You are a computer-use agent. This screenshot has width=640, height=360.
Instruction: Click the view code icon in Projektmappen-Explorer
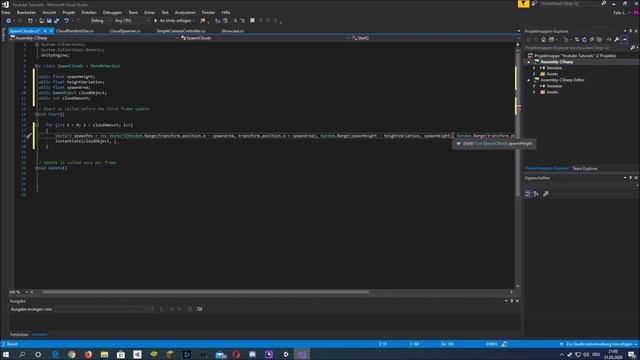point(609,40)
